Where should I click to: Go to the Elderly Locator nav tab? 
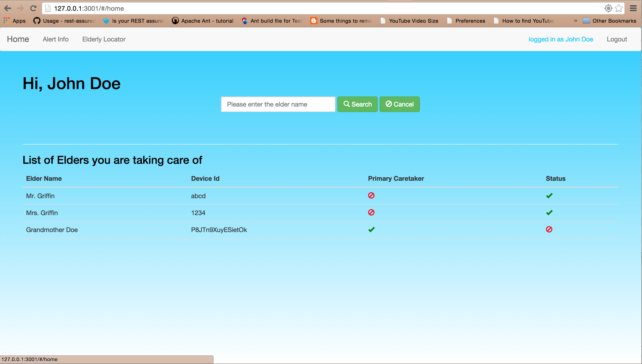104,39
